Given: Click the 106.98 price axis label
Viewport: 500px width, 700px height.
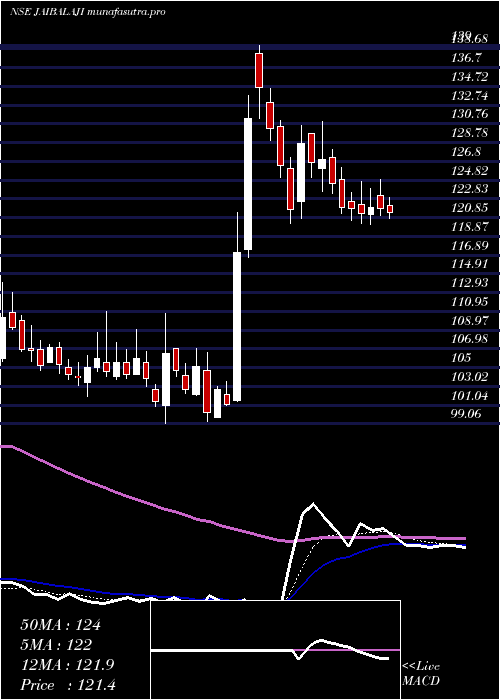Looking at the screenshot, I should tap(470, 339).
